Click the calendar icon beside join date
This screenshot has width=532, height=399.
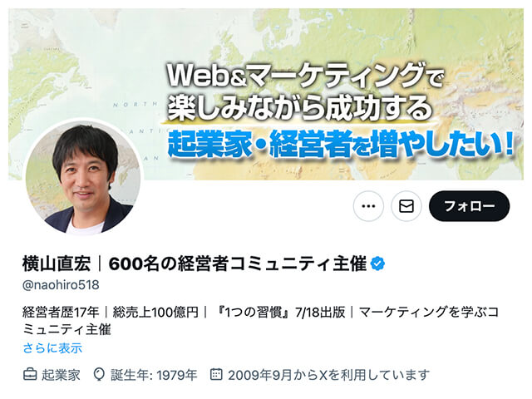coord(216,374)
